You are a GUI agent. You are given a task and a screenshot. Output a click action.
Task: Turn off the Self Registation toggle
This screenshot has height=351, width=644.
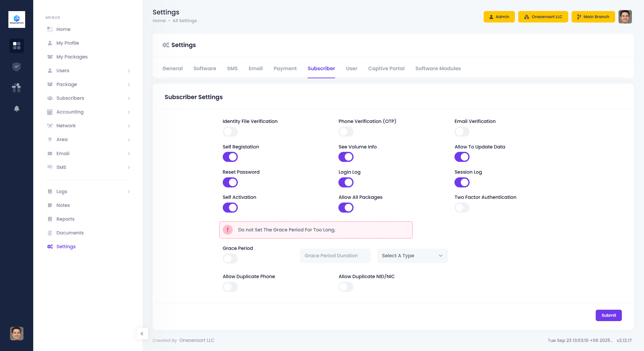pos(230,157)
